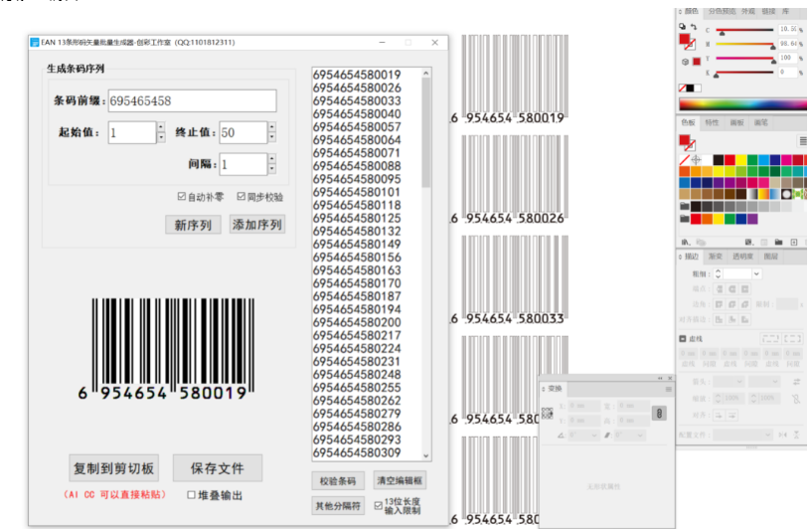The height and width of the screenshot is (529, 812).
Task: Click the 终止值 spinner arrows
Action: 272,132
